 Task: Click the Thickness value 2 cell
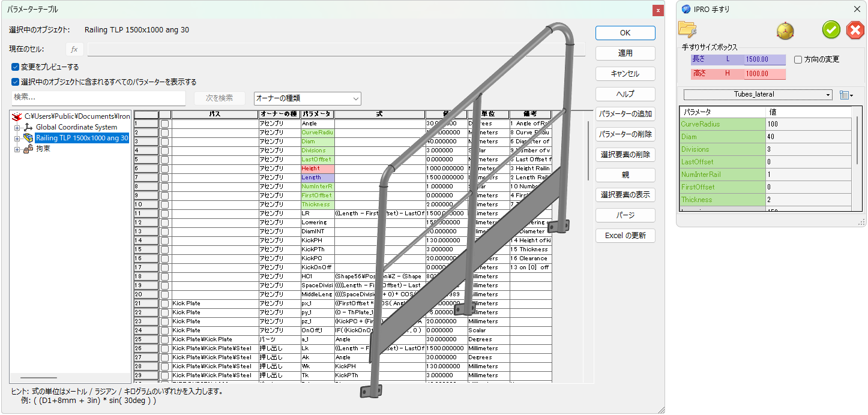point(809,200)
